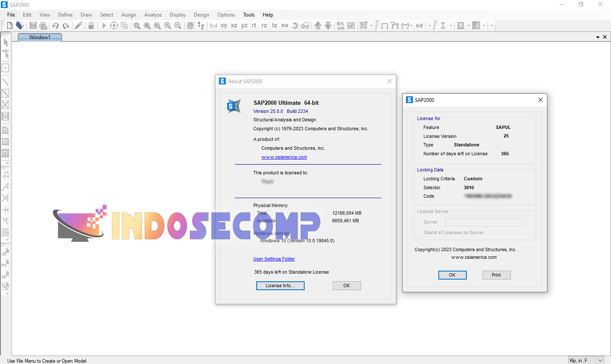This screenshot has height=364, width=611.
Task: Click OK in the license SAP2000 dialog
Action: [x=452, y=275]
